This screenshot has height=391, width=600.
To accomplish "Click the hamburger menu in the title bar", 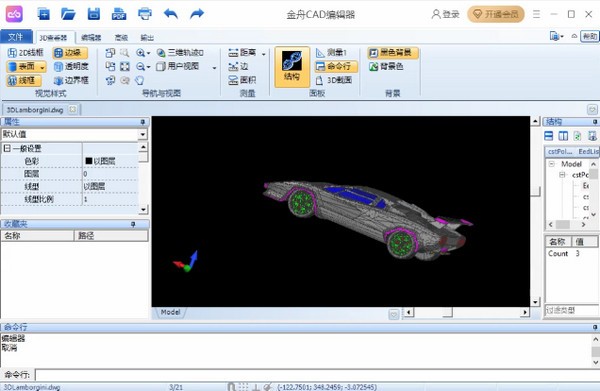I will click(x=536, y=14).
